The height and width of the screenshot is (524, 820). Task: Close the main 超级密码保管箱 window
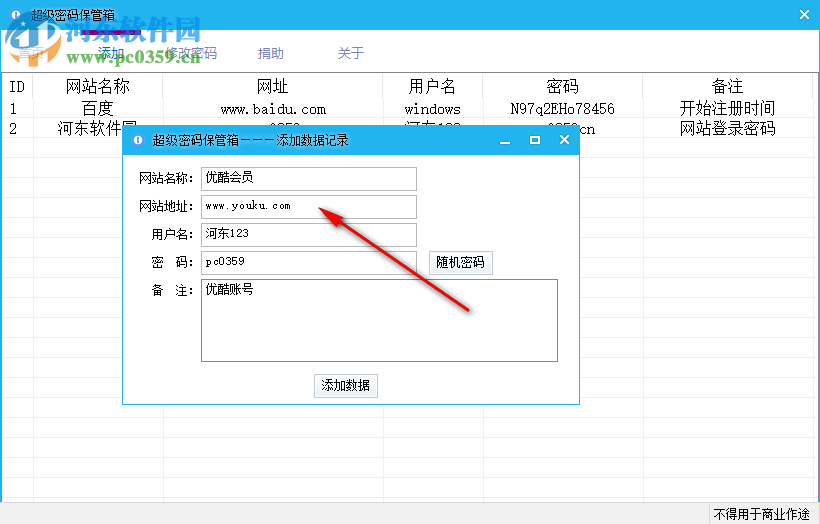(x=804, y=15)
